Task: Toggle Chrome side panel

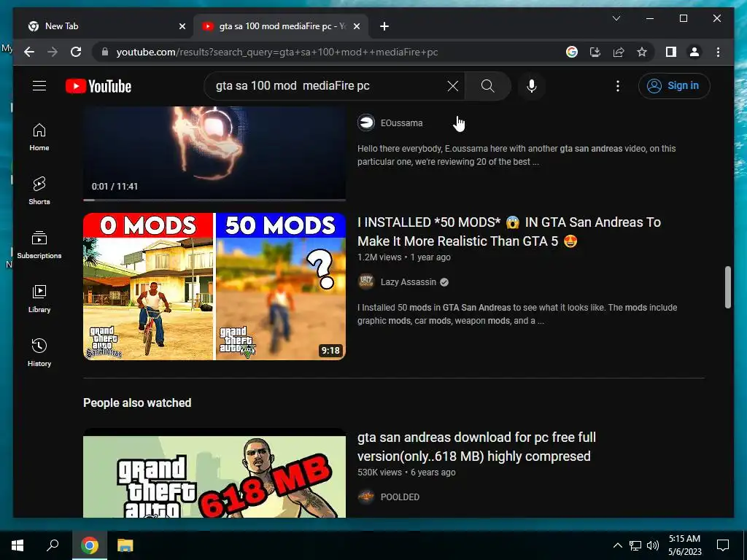Action: pyautogui.click(x=671, y=52)
